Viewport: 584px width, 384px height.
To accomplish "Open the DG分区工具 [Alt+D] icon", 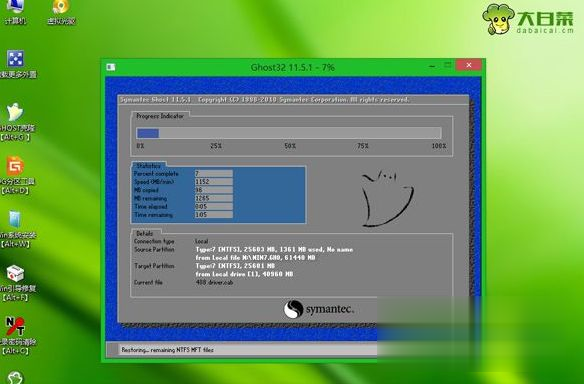I will 16,175.
